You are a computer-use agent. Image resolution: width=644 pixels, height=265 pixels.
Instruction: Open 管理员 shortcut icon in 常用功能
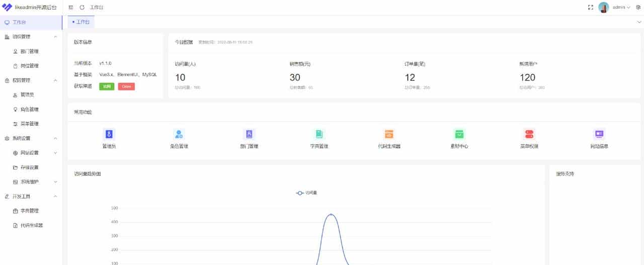(x=109, y=134)
